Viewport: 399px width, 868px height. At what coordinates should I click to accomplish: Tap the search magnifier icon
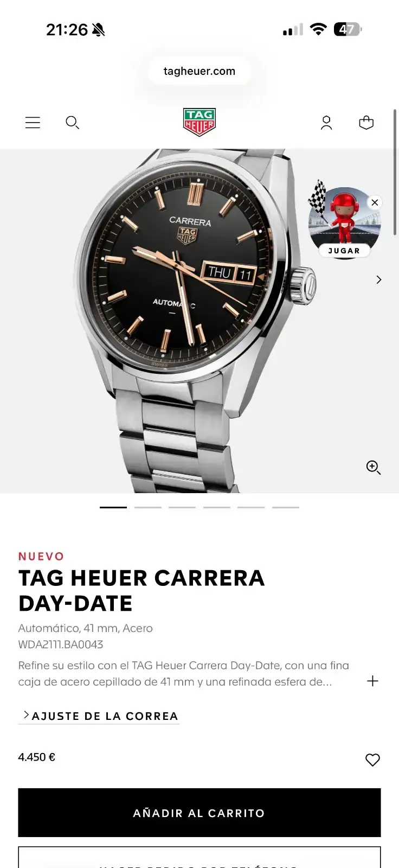pyautogui.click(x=72, y=123)
